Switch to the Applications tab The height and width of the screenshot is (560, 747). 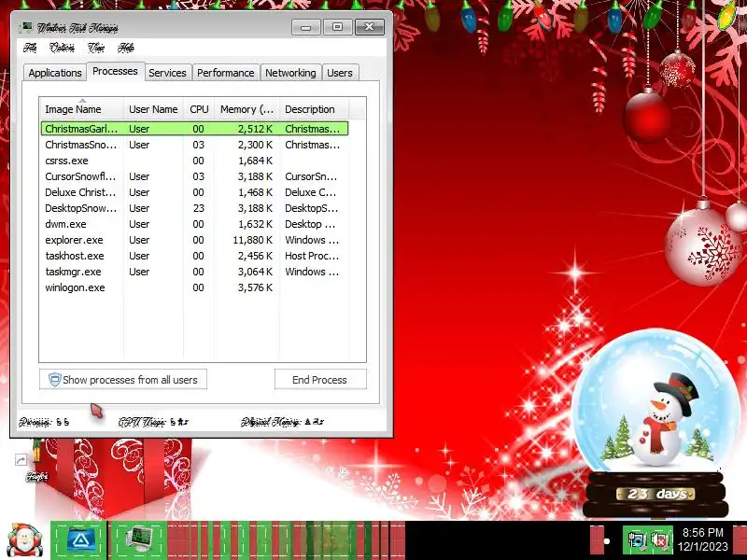(55, 73)
